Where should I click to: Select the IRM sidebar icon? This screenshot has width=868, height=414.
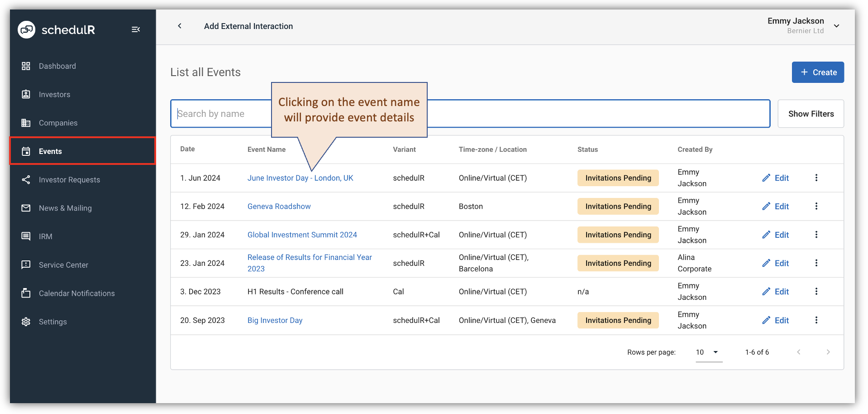(26, 236)
